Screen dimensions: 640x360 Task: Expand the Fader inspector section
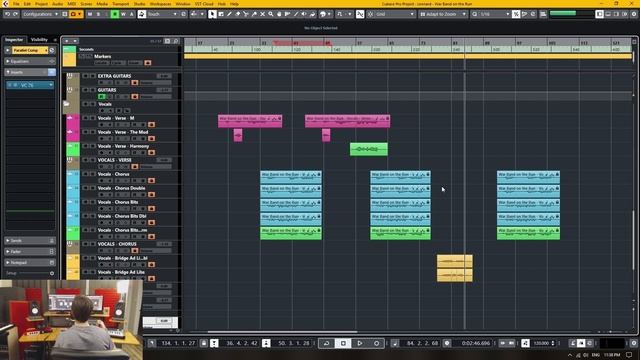coord(30,251)
